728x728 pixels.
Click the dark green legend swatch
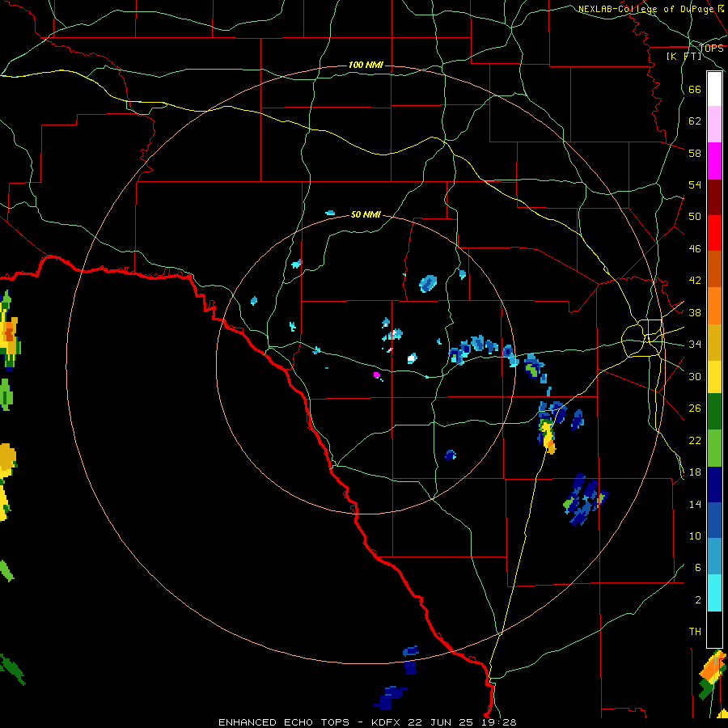(x=714, y=412)
